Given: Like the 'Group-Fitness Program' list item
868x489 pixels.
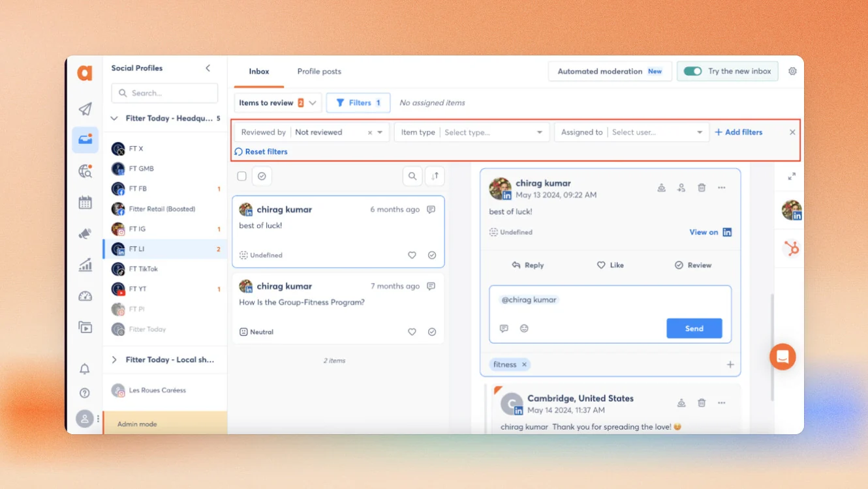Looking at the screenshot, I should (412, 332).
